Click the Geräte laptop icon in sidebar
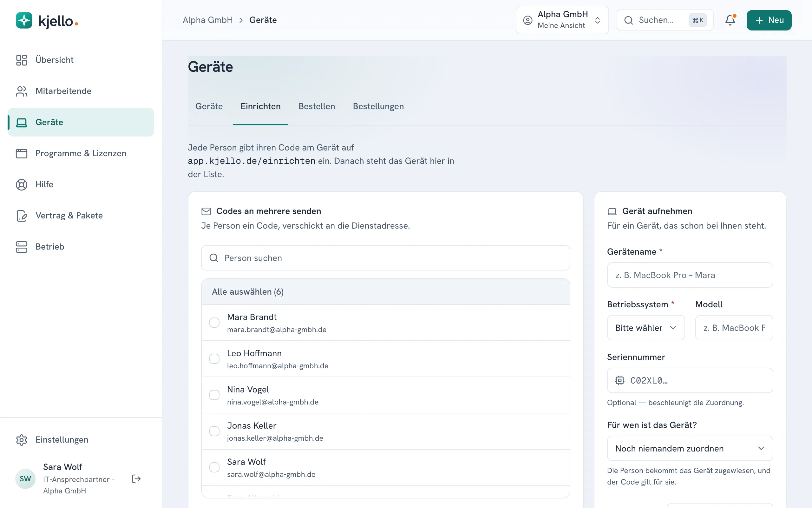Image resolution: width=812 pixels, height=508 pixels. [22, 122]
